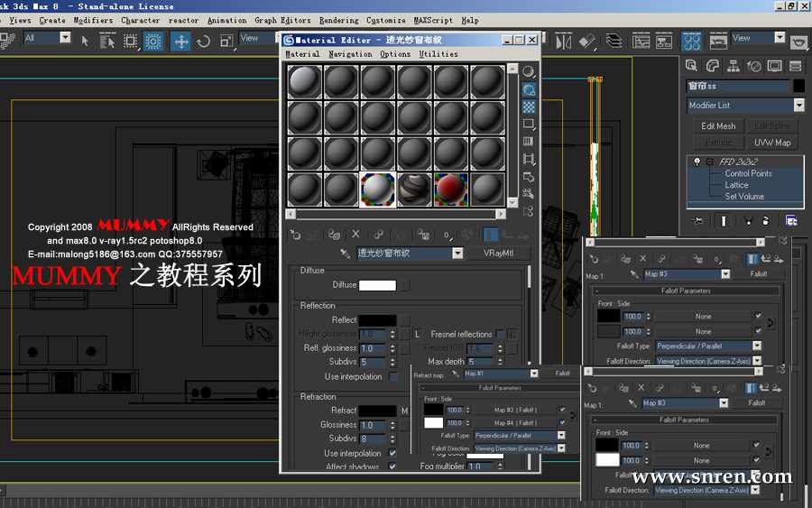Switch to the Modify command panel tab
This screenshot has width=812, height=508.
tap(713, 66)
